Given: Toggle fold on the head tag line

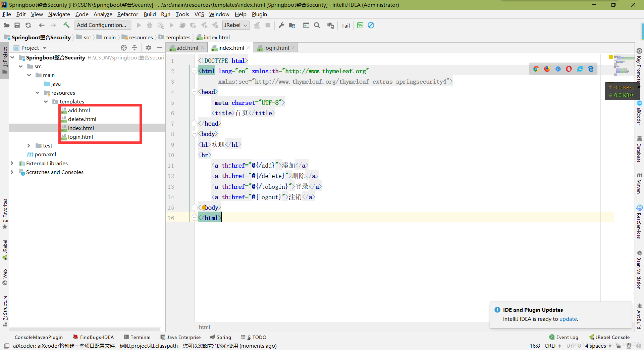Looking at the screenshot, I should (x=194, y=92).
